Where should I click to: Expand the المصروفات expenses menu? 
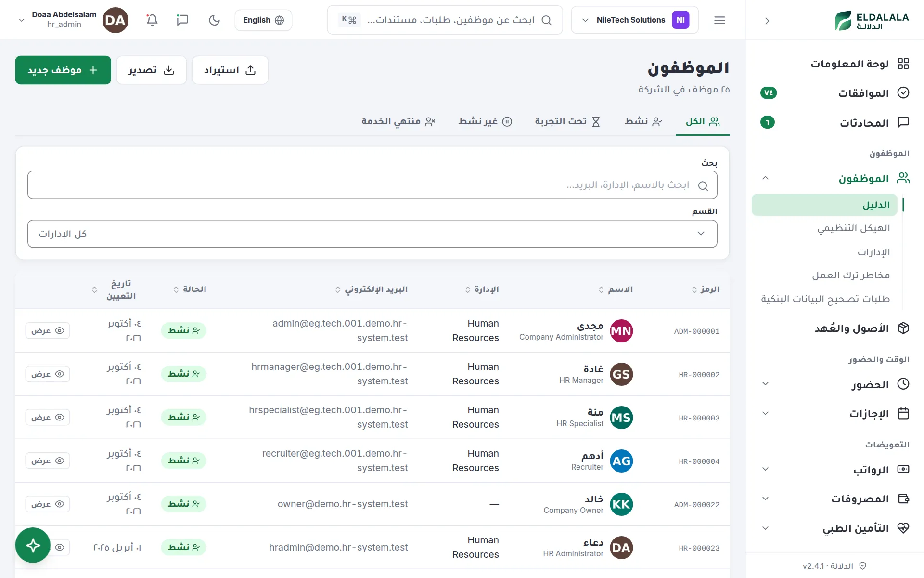(835, 499)
